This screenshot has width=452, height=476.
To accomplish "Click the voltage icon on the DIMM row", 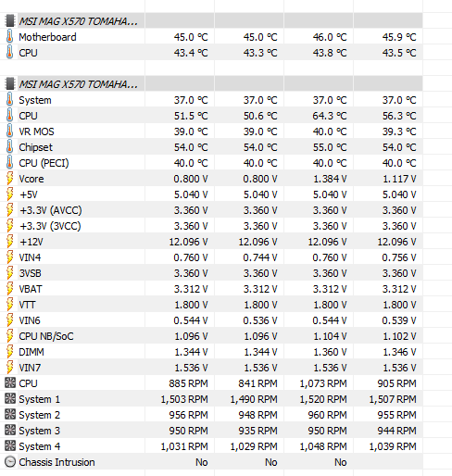I will (x=10, y=352).
